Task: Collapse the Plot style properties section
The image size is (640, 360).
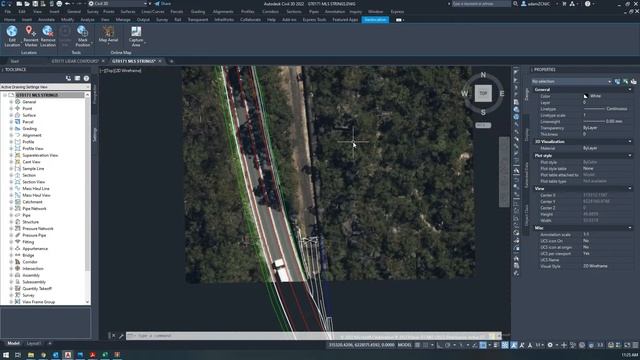Action: [x=630, y=156]
